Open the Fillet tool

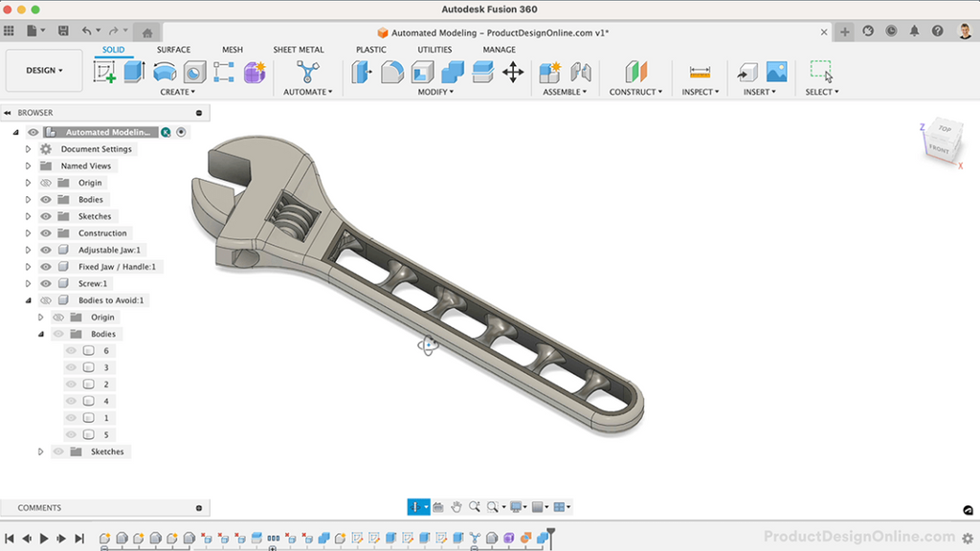(391, 73)
